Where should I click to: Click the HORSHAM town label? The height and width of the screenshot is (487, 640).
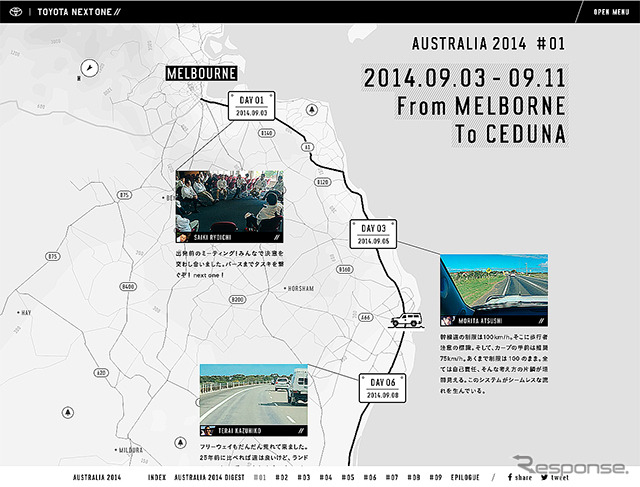tap(299, 289)
